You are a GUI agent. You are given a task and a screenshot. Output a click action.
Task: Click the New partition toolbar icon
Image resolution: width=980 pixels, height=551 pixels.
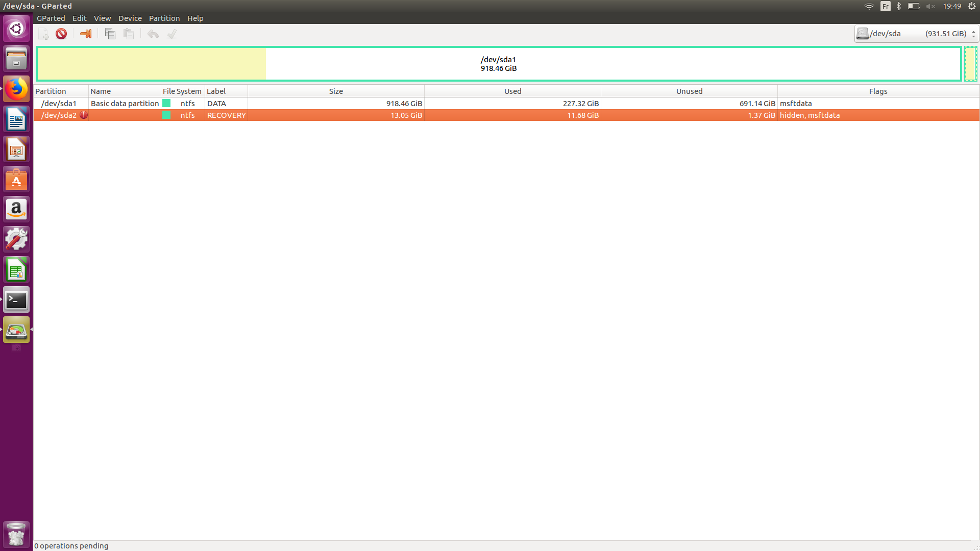[44, 34]
